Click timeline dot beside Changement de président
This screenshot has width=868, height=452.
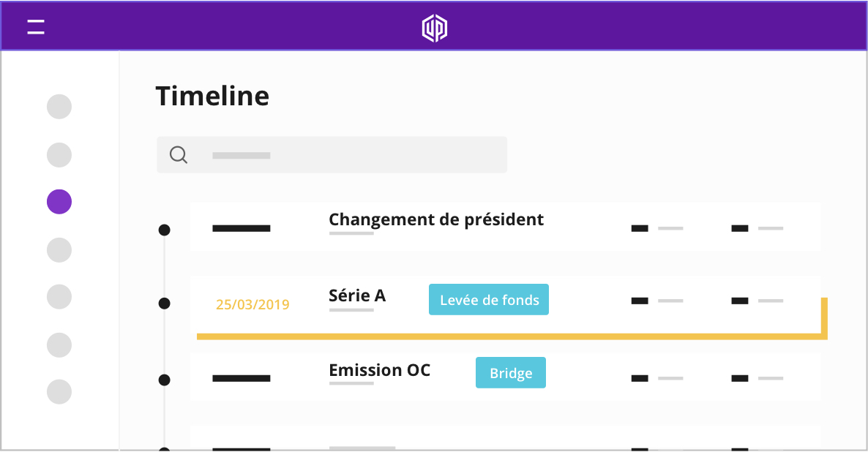(x=165, y=230)
